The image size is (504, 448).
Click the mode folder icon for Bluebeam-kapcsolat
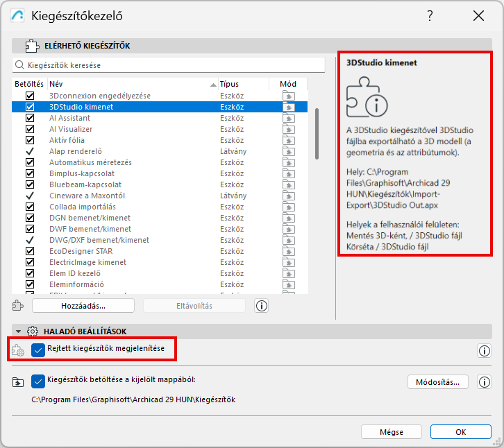point(289,184)
